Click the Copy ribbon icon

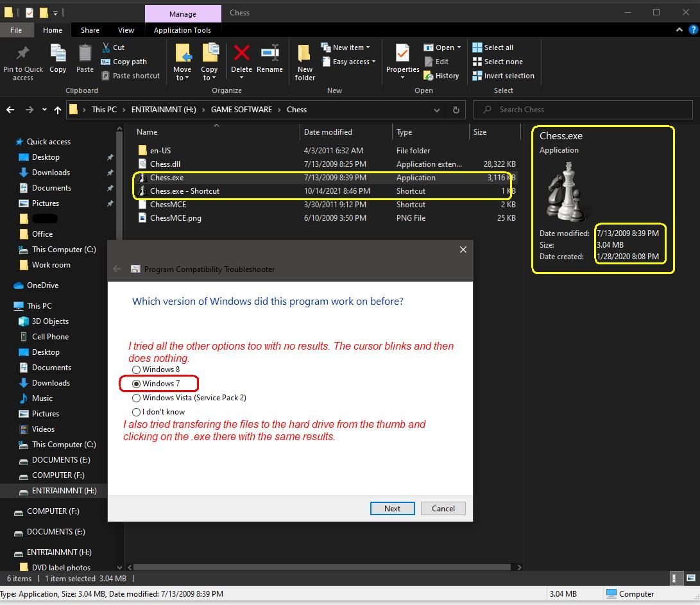(58, 53)
